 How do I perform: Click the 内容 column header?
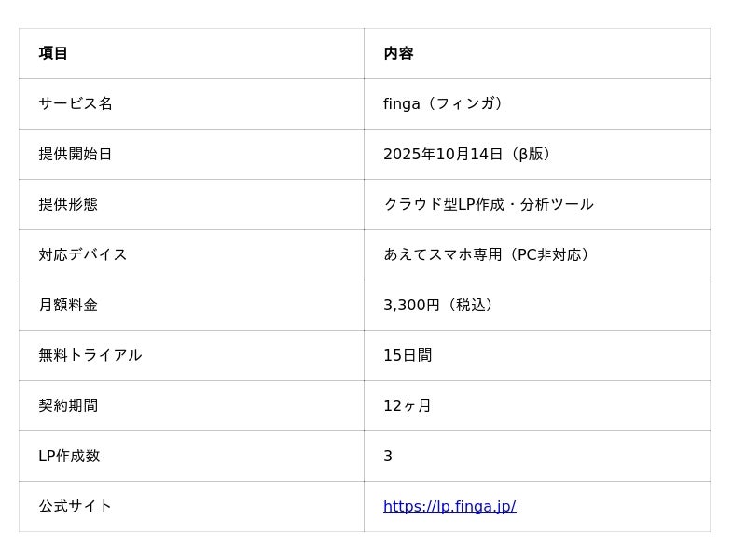click(398, 53)
